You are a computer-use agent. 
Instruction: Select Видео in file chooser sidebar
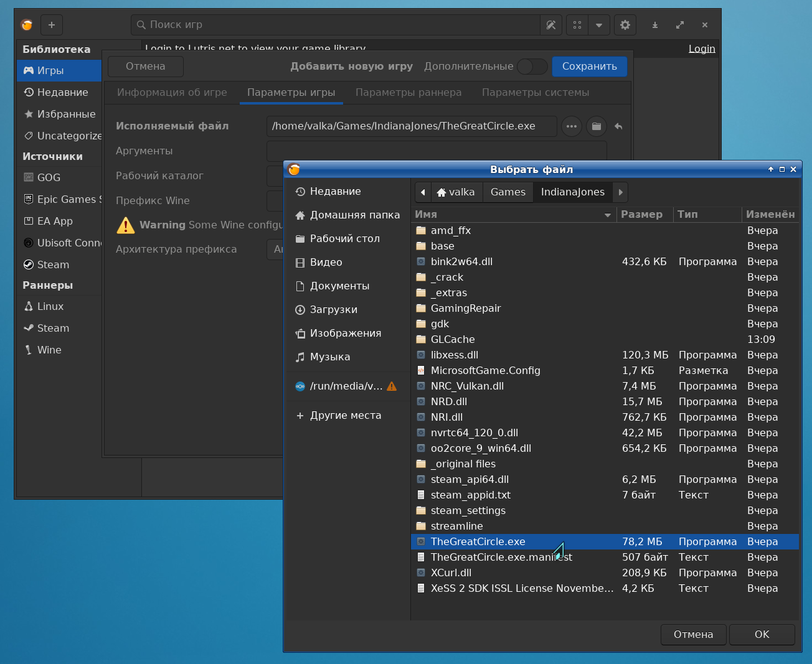click(348, 262)
